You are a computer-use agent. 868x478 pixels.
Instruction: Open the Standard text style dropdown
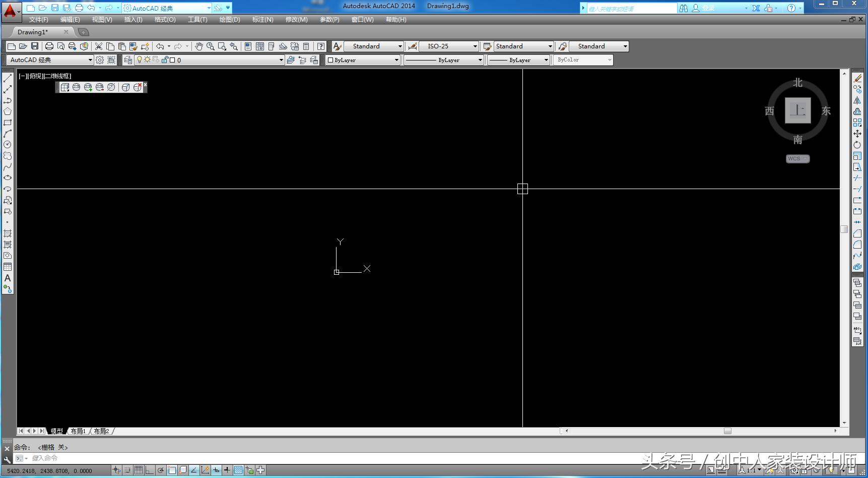point(374,46)
